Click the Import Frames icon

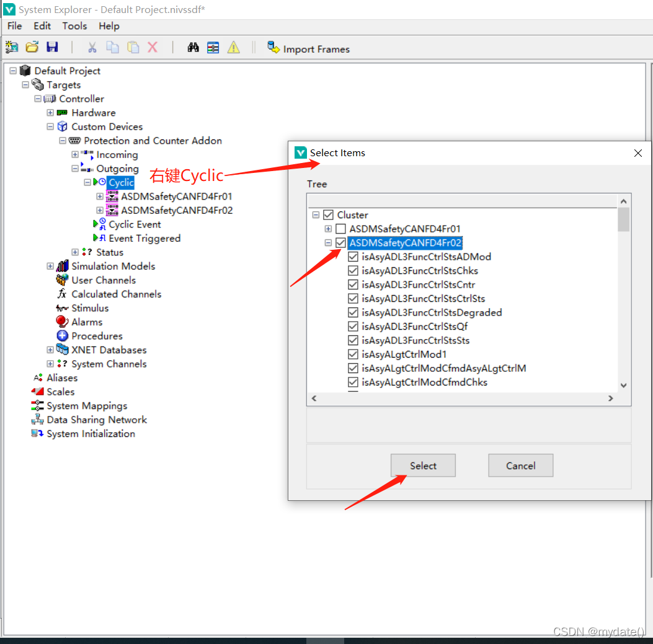273,48
